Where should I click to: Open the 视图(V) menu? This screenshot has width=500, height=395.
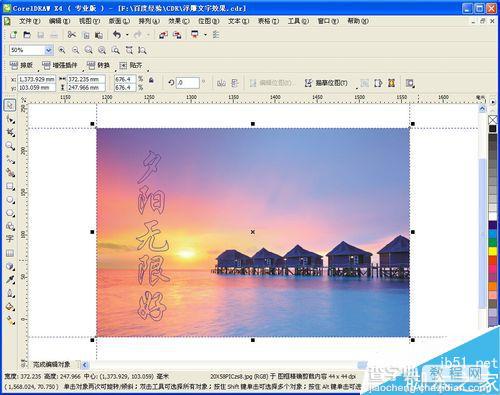[89, 21]
